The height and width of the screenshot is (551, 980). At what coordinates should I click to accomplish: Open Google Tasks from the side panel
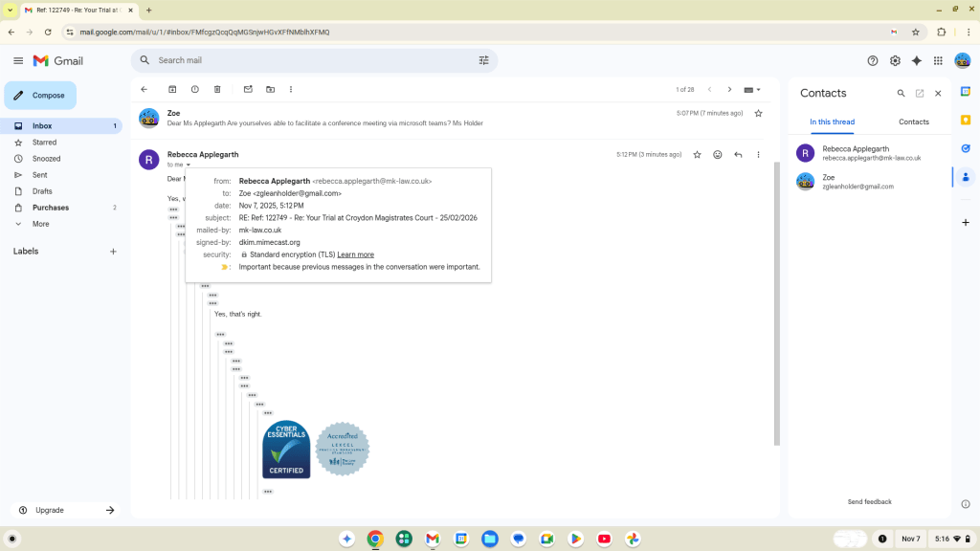(x=966, y=148)
